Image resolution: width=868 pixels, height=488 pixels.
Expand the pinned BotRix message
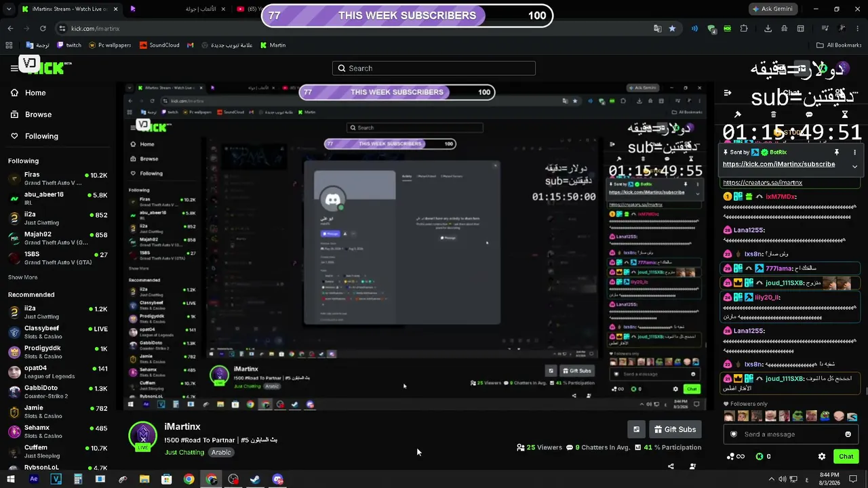(854, 166)
